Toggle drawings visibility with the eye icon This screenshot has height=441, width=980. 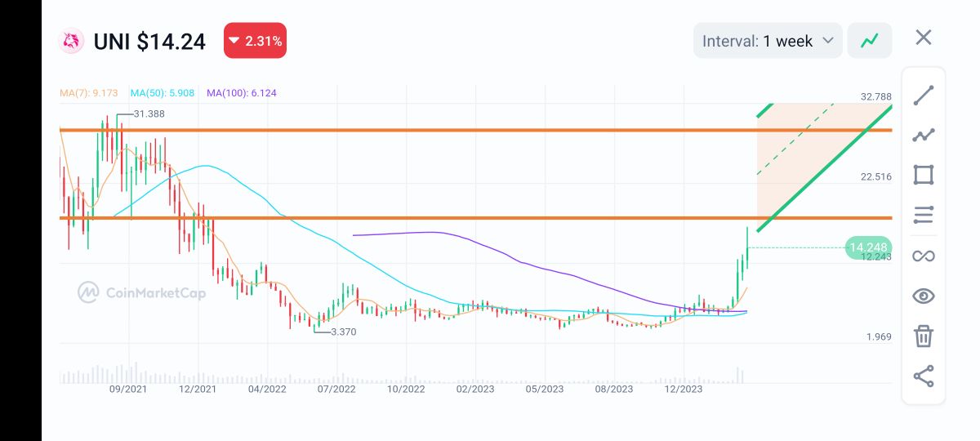(x=923, y=296)
